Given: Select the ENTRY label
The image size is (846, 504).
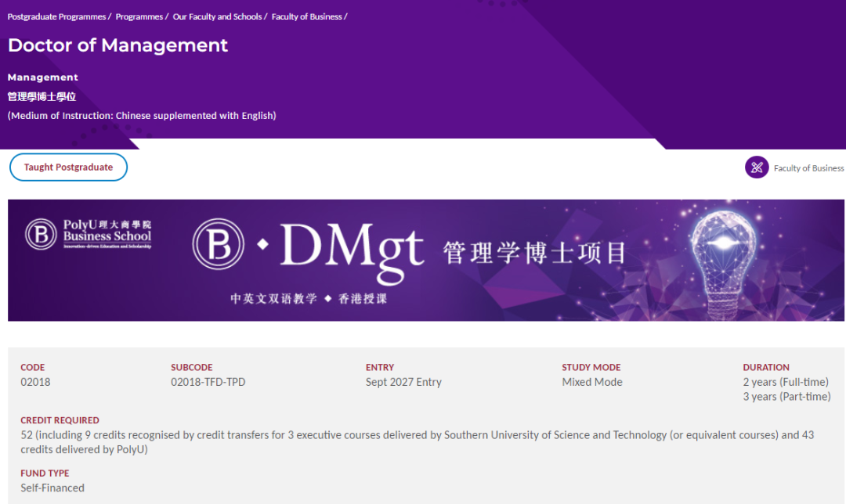Looking at the screenshot, I should point(380,367).
